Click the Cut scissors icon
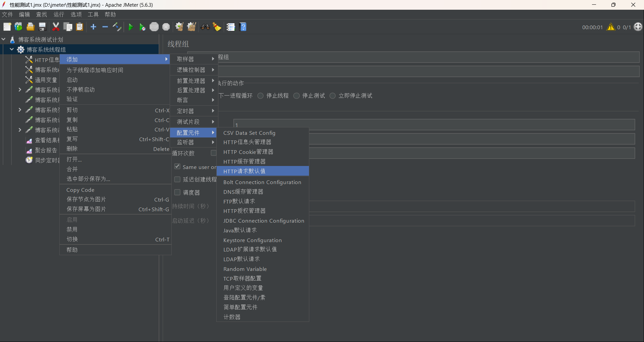644x342 pixels. (x=56, y=27)
